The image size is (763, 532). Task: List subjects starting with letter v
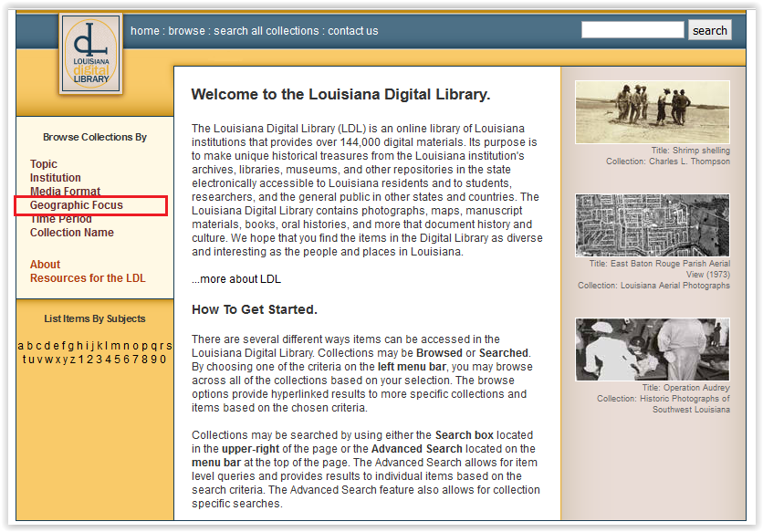[39, 360]
